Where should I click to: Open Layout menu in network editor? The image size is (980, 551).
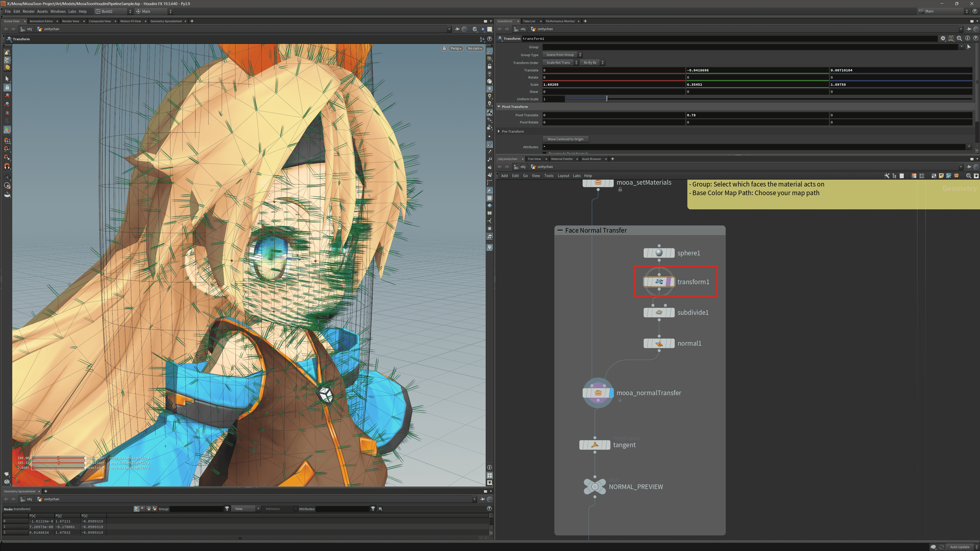(563, 176)
